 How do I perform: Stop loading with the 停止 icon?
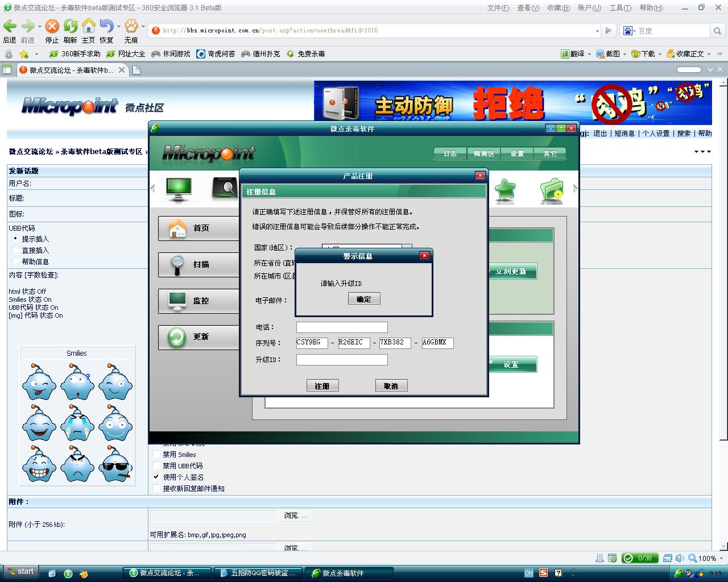pyautogui.click(x=52, y=26)
